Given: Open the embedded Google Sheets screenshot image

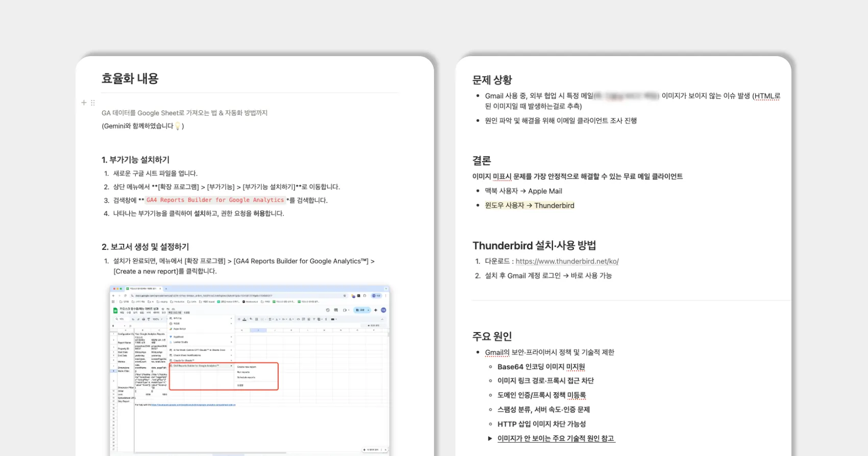Looking at the screenshot, I should click(250, 370).
